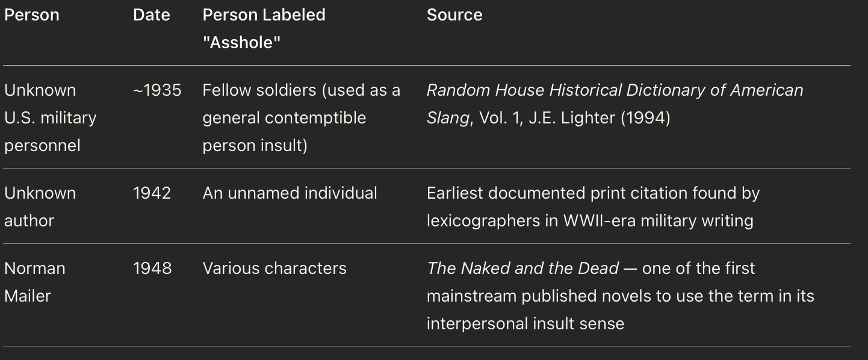The image size is (868, 360).
Task: Click the "Source" column header
Action: click(454, 15)
